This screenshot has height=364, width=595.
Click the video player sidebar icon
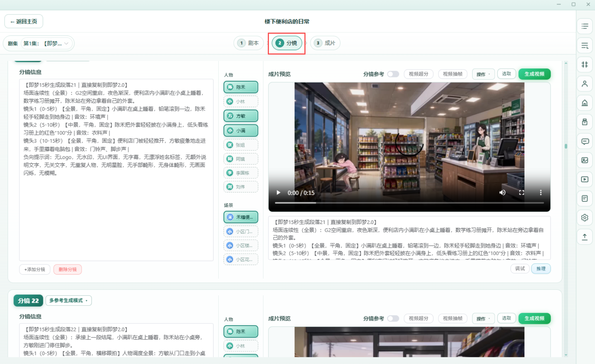585,179
